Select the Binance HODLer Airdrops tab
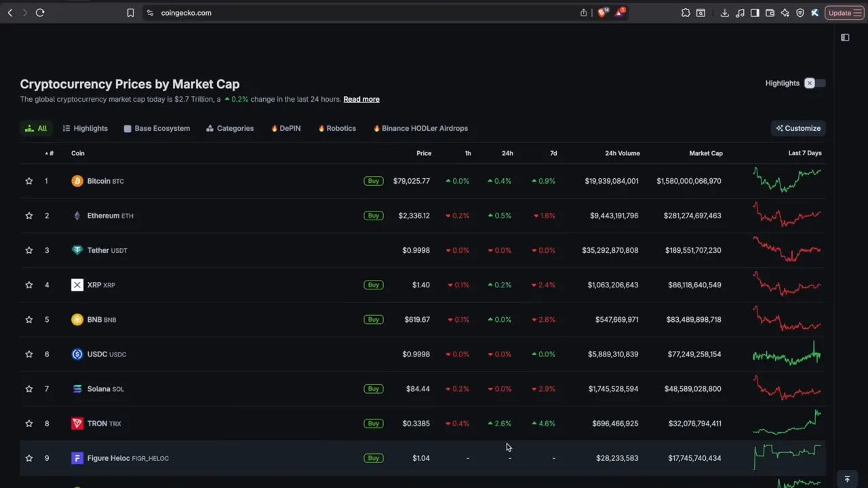 pos(420,128)
